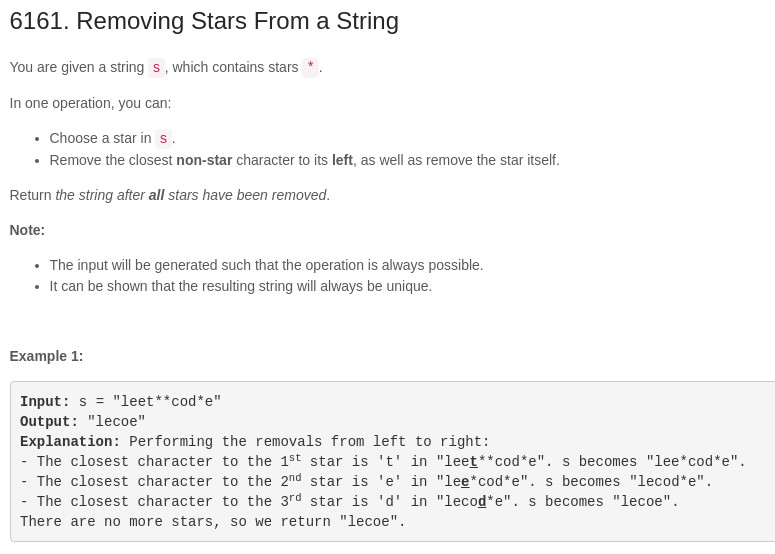Click the line "There are no more stars"
This screenshot has width=775, height=554.
tap(213, 521)
